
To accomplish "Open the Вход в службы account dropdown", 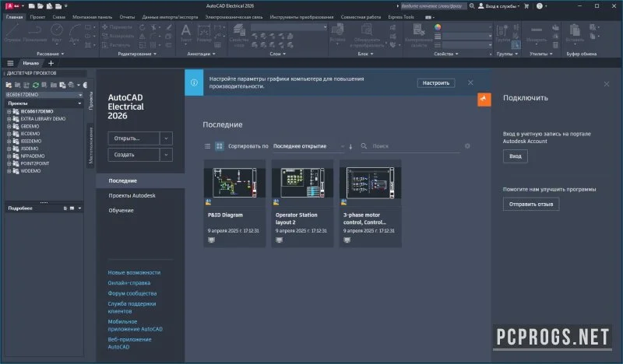I will click(498, 6).
